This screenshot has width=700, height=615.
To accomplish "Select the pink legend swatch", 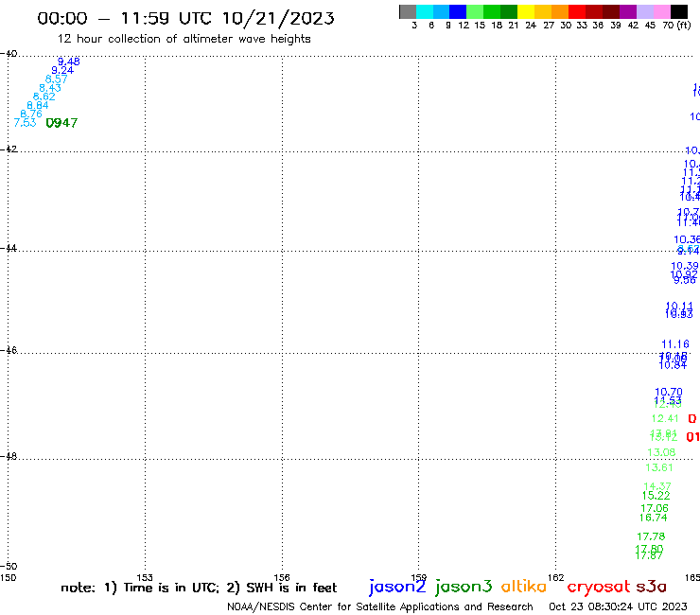I will pos(662,11).
